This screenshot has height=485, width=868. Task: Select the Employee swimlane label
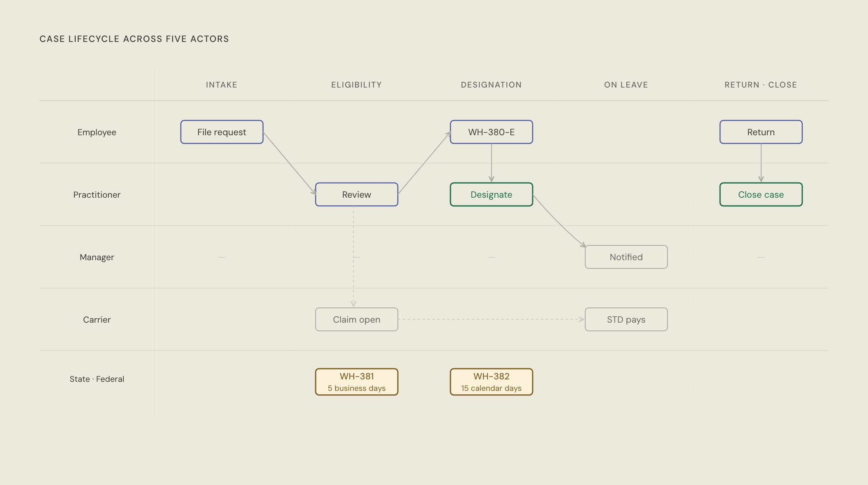coord(97,132)
